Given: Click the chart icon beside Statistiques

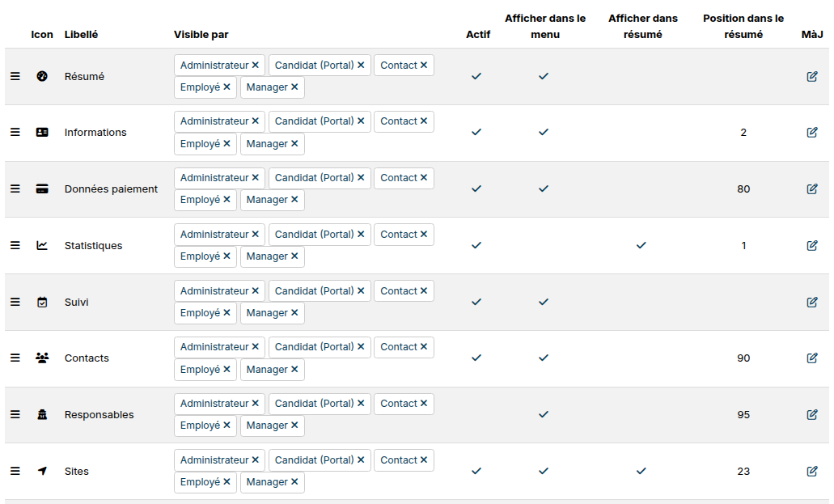Looking at the screenshot, I should pos(42,245).
